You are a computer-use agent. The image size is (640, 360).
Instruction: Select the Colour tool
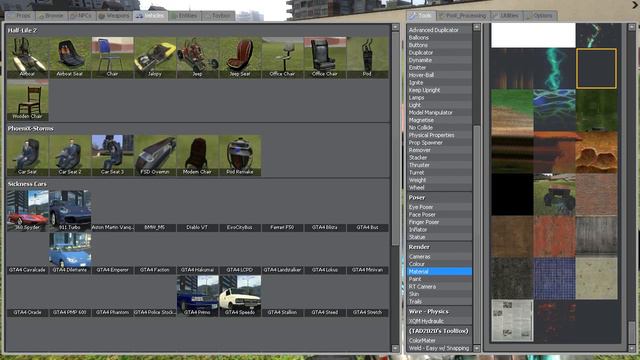(439, 264)
